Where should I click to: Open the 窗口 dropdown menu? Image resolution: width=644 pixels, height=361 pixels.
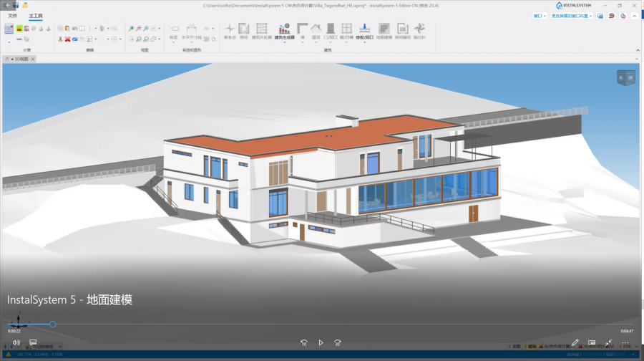pyautogui.click(x=540, y=15)
